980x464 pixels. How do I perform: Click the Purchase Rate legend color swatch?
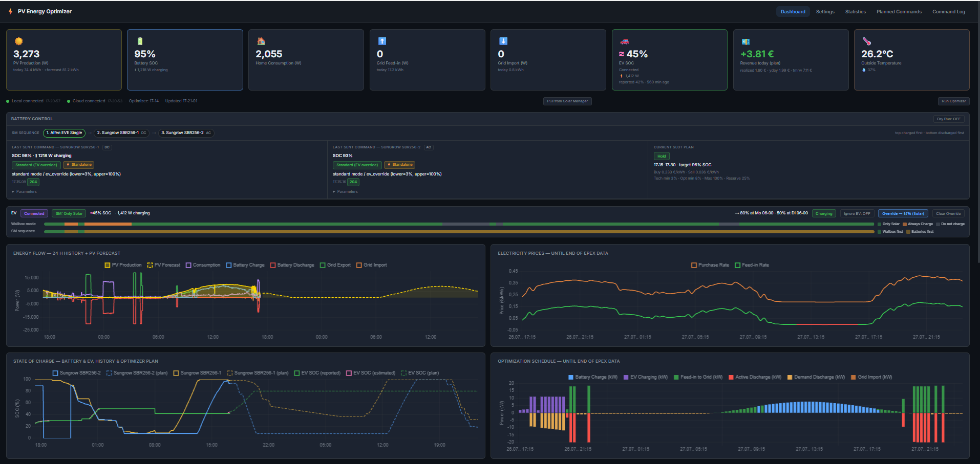694,265
